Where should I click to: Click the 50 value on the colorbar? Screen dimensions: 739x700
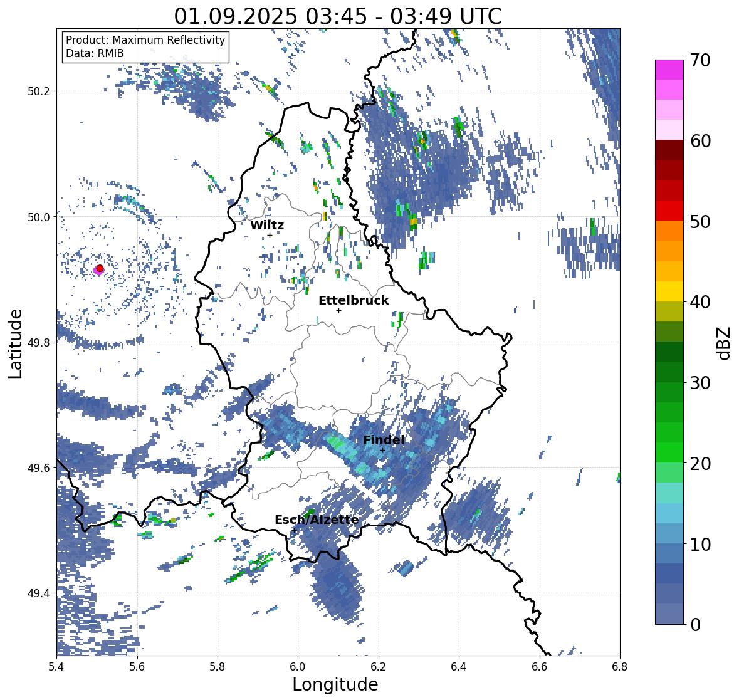click(700, 221)
